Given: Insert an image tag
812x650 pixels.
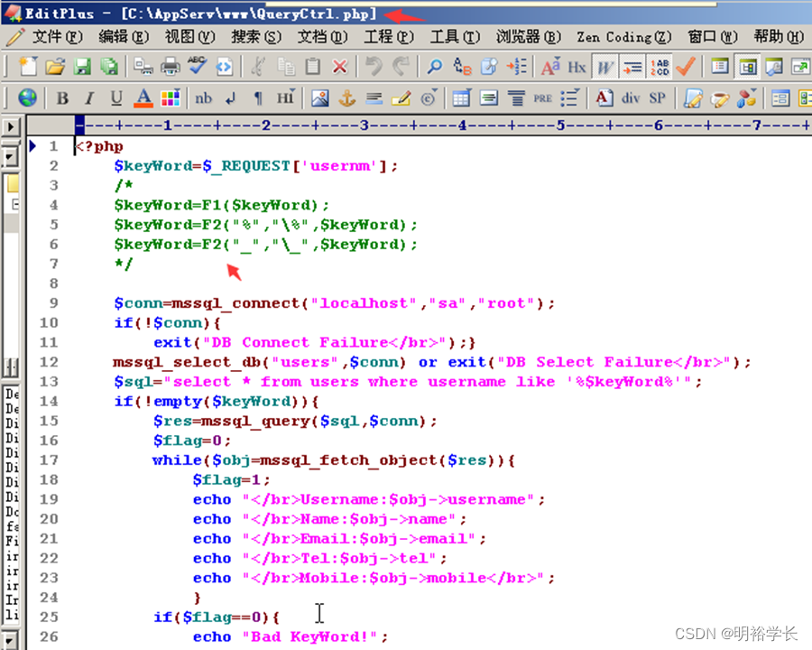Looking at the screenshot, I should (x=320, y=97).
